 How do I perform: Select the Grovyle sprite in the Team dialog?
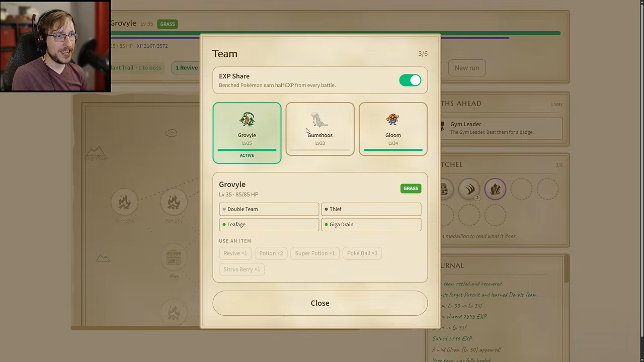pos(247,120)
